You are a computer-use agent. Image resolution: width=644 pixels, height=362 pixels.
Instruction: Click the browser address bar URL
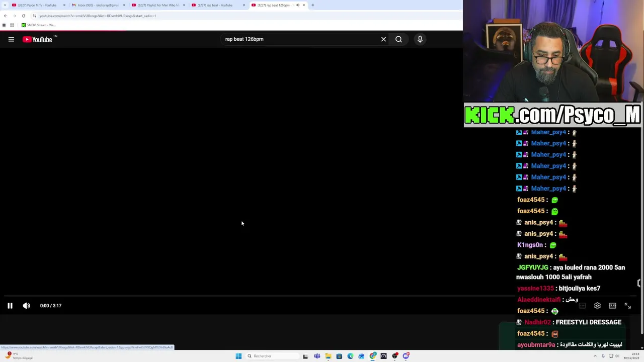click(98, 16)
